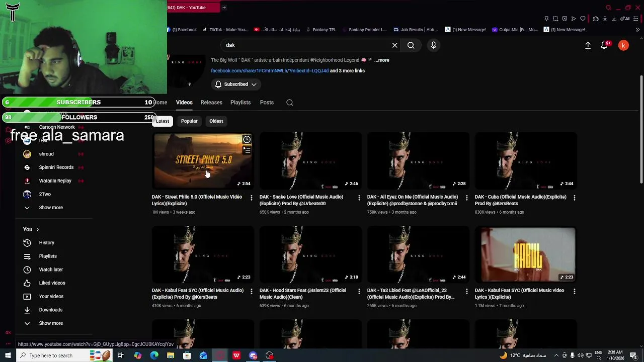Open browser downloads icon in toolbar

(x=614, y=19)
